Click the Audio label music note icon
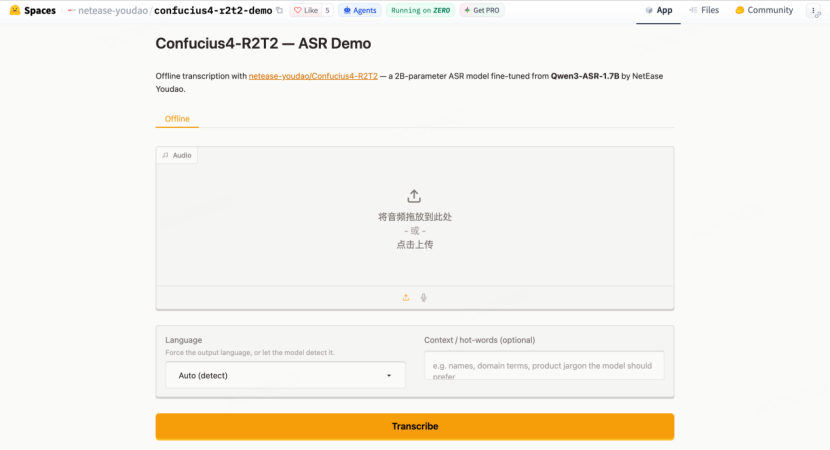Image resolution: width=830 pixels, height=450 pixels. pyautogui.click(x=165, y=155)
